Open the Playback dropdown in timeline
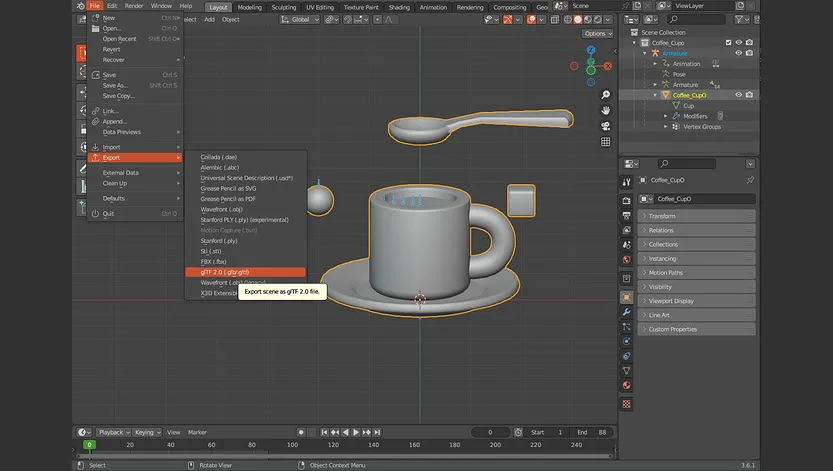The image size is (833, 471). [114, 432]
